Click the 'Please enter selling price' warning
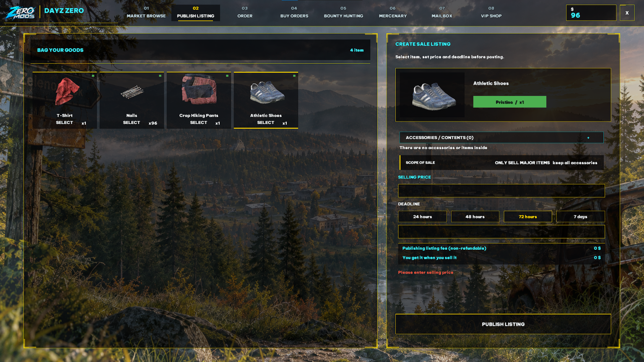 (x=426, y=272)
